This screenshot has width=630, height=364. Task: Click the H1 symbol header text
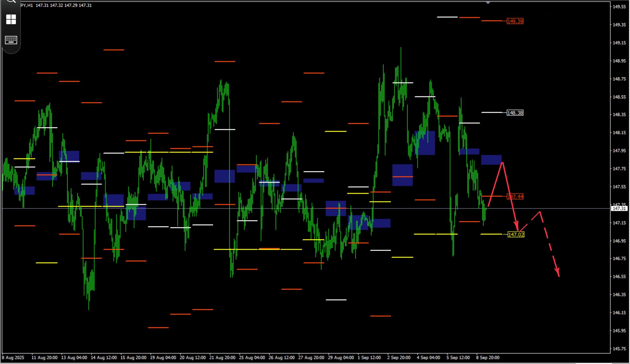[27, 5]
